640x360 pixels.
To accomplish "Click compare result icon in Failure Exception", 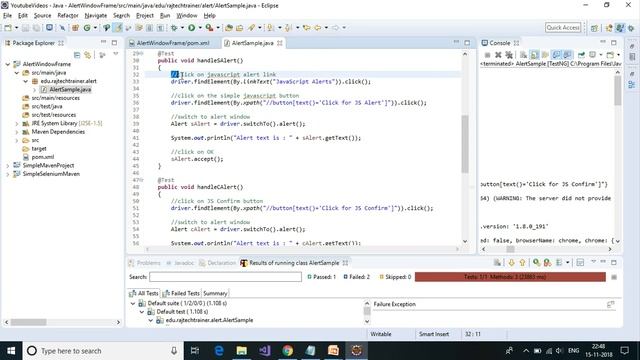I will pos(611,304).
